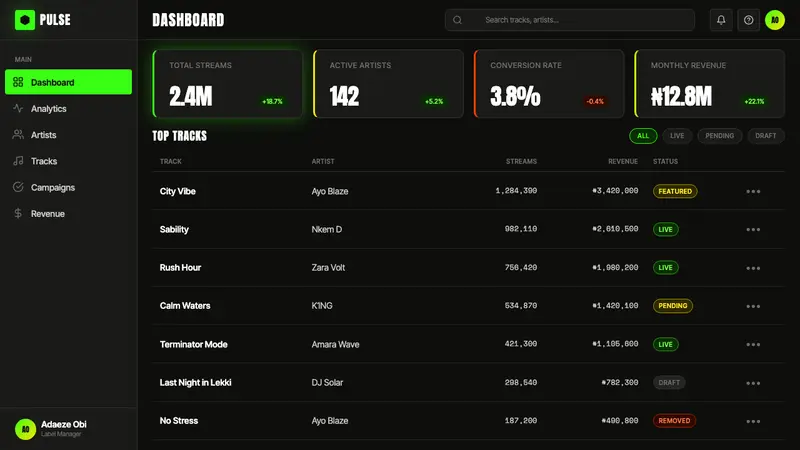Open the Total Streams stat card
Image resolution: width=800 pixels, height=450 pixels.
tap(228, 84)
